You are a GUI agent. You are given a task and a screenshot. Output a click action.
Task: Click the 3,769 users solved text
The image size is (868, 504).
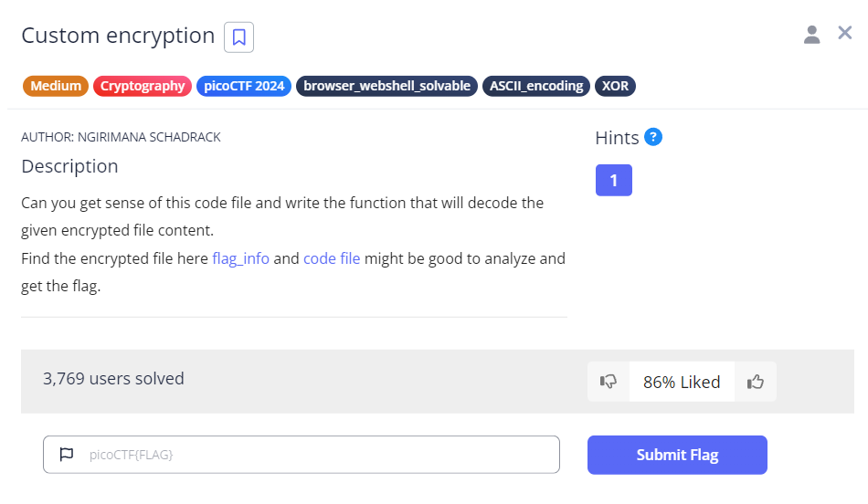(113, 378)
